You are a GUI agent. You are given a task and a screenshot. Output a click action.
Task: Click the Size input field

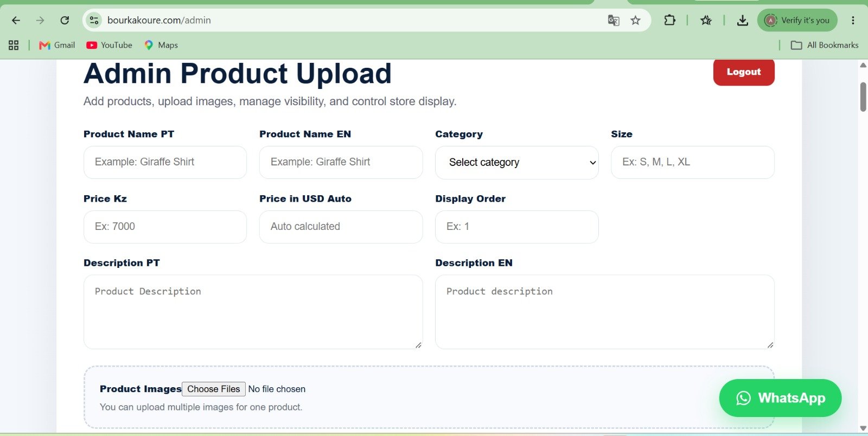click(x=692, y=162)
